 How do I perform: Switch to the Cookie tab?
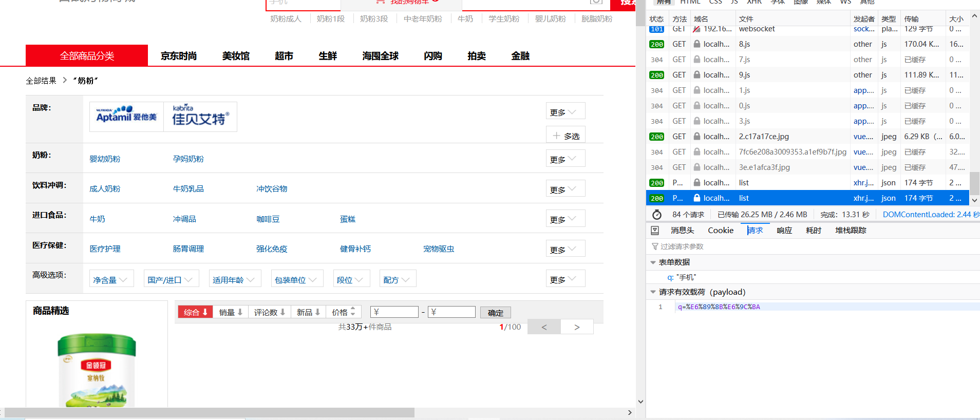(721, 231)
